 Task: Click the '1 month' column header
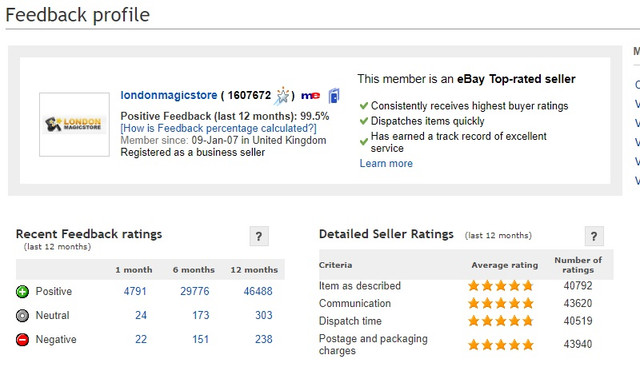[134, 270]
